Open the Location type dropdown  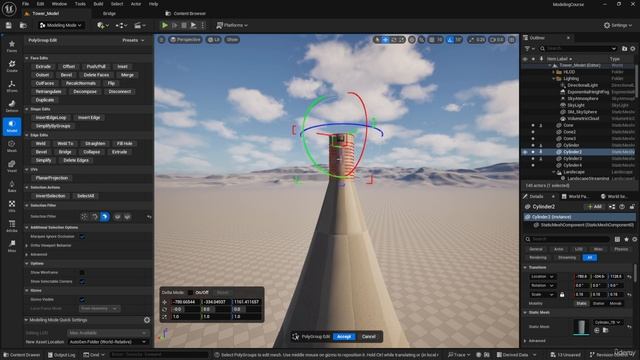coord(542,276)
